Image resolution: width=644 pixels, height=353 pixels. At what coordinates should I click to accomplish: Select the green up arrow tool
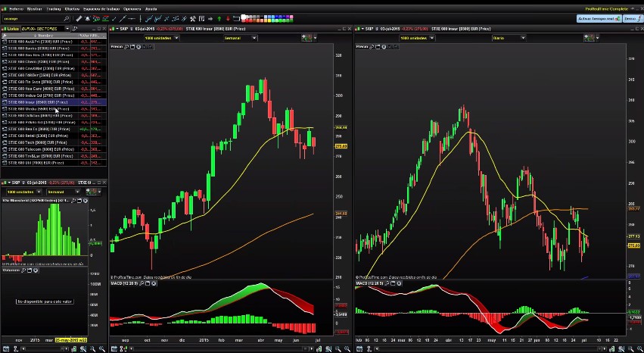pyautogui.click(x=219, y=18)
